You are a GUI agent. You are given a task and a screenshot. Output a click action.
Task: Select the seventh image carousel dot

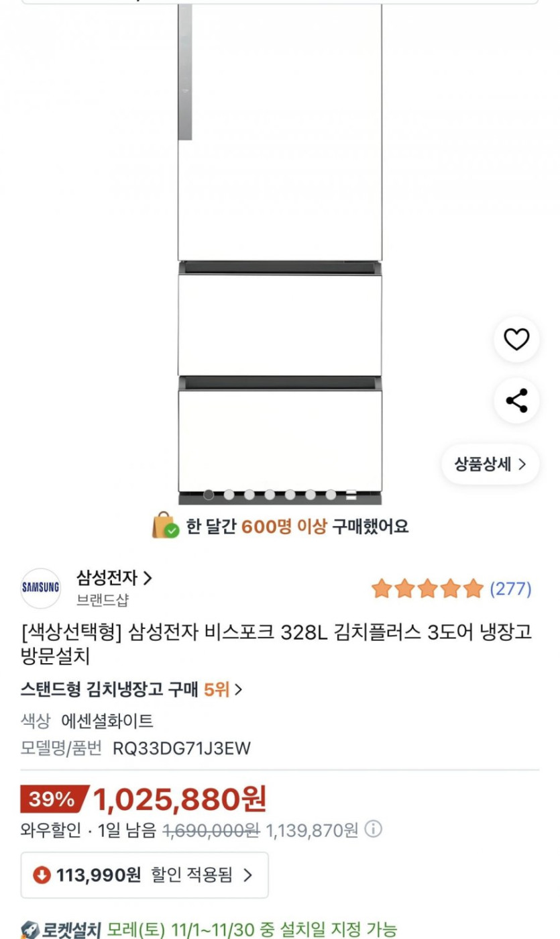(x=331, y=495)
